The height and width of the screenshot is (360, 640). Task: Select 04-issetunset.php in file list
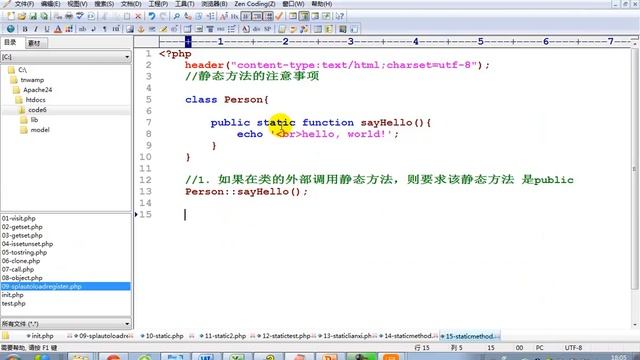27,244
